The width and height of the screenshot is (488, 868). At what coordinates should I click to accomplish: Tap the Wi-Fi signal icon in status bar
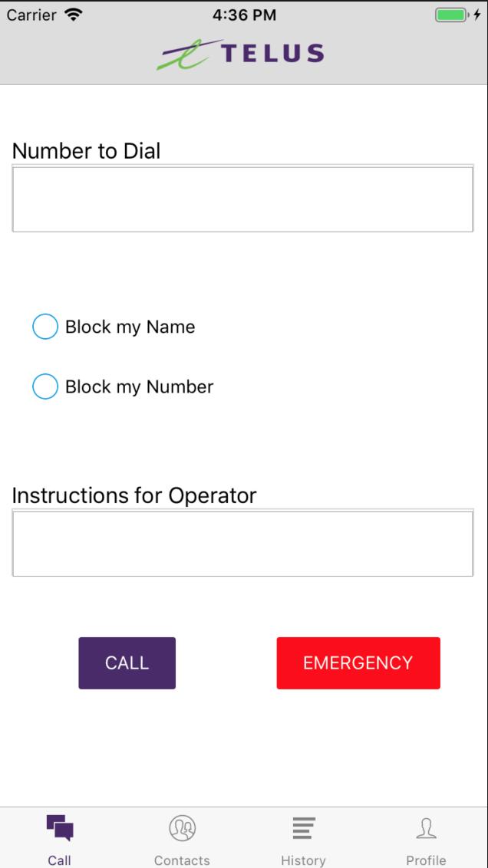click(x=74, y=15)
